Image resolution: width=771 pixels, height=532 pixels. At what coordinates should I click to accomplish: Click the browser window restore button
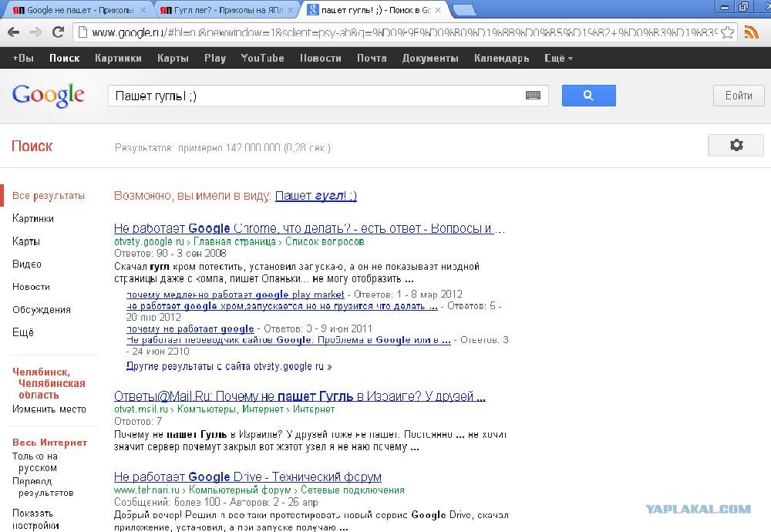743,6
